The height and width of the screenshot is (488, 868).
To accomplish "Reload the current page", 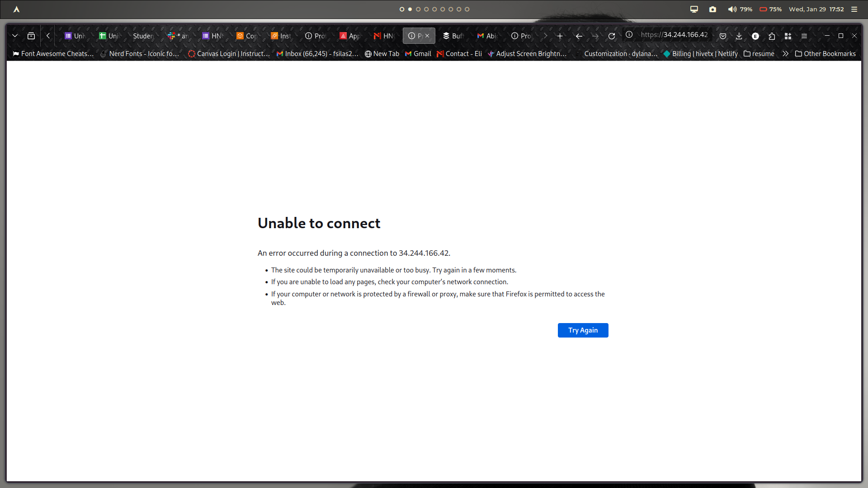I will click(x=612, y=36).
